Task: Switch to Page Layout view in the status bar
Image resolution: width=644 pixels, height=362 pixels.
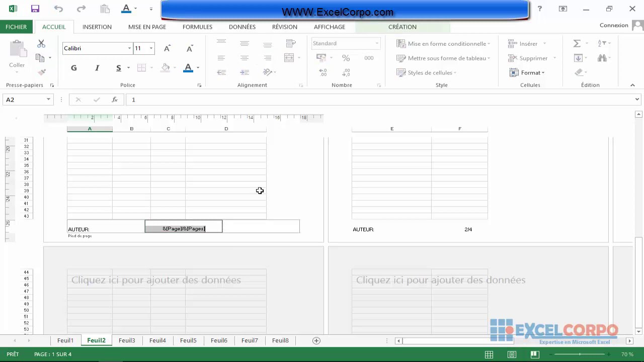Action: pyautogui.click(x=512, y=354)
